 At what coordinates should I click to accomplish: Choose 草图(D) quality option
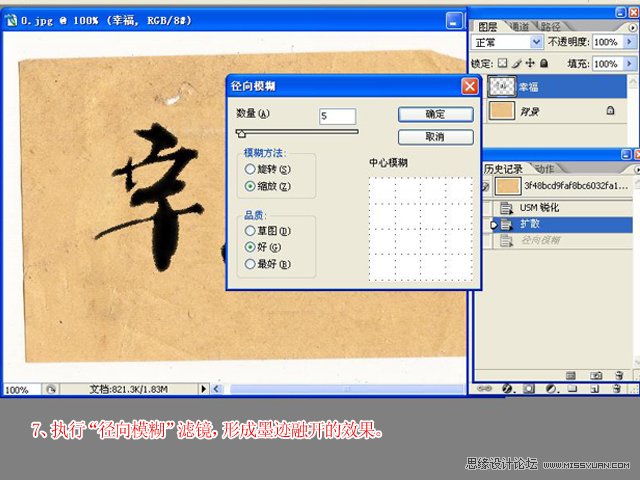coord(250,231)
